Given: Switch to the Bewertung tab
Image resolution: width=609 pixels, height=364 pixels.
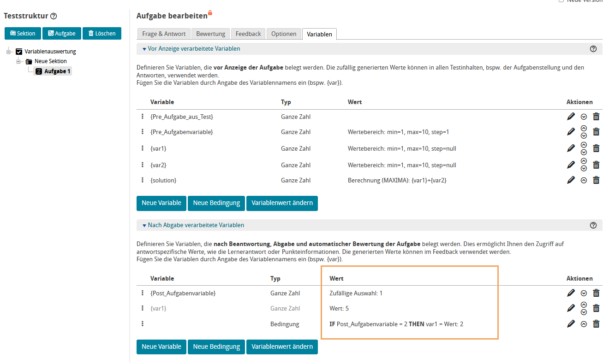Looking at the screenshot, I should pos(210,34).
